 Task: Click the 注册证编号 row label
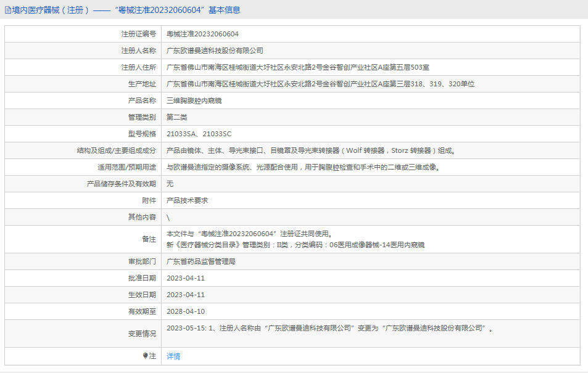click(x=138, y=34)
